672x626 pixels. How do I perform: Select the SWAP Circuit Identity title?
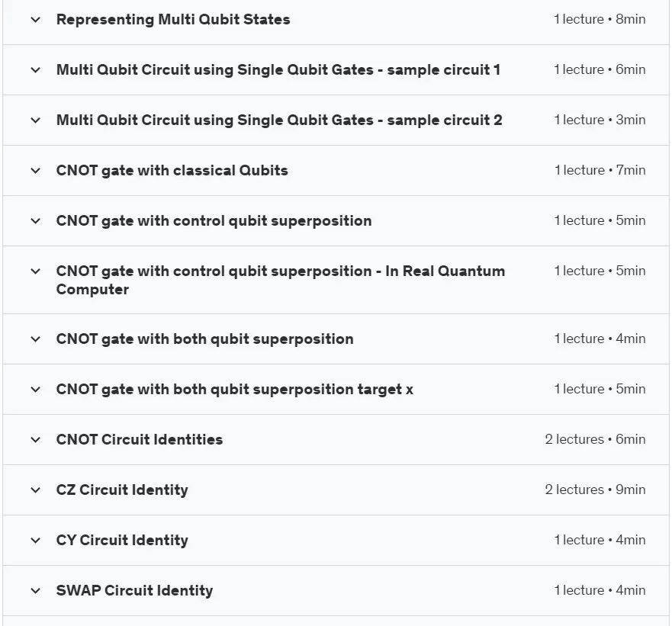tap(134, 590)
